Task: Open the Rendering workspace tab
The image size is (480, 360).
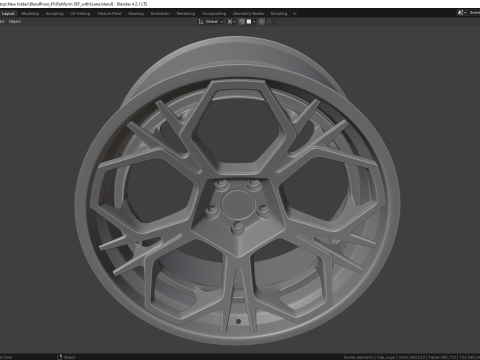Action: (x=186, y=14)
